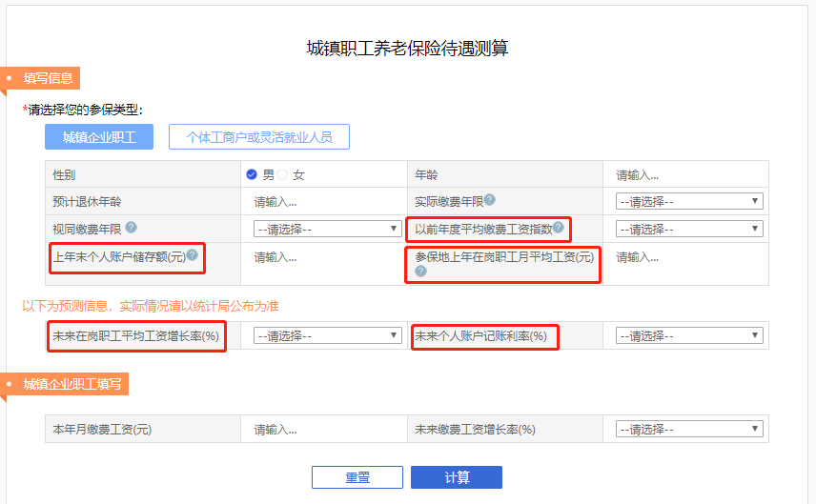Select the 男 radio button
Viewport: 816px width, 504px height.
click(252, 174)
